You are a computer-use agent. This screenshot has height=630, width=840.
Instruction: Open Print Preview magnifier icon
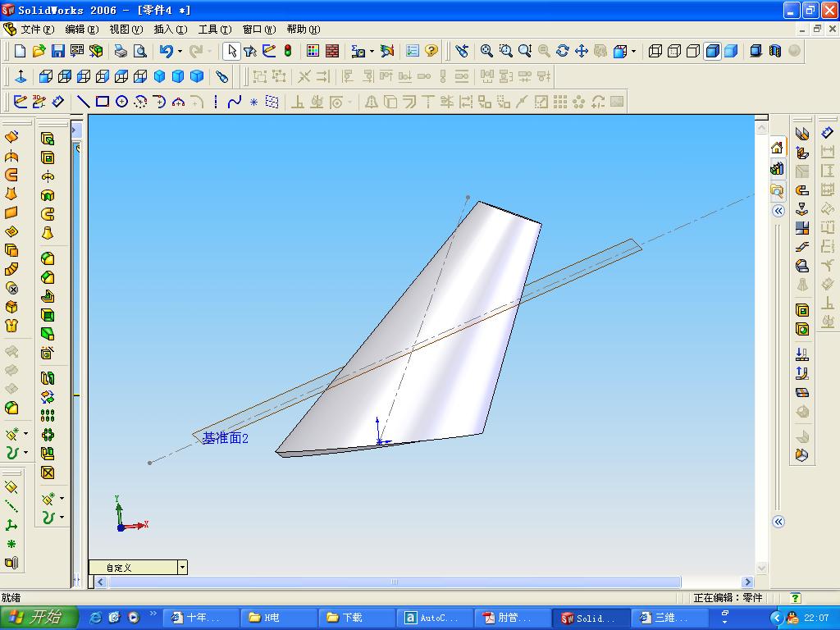139,51
